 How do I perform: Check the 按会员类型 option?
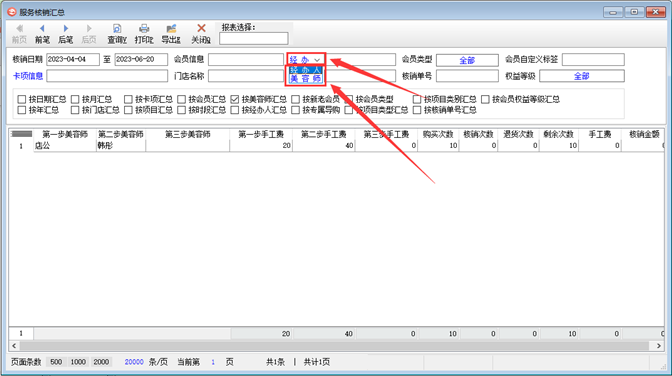[348, 99]
